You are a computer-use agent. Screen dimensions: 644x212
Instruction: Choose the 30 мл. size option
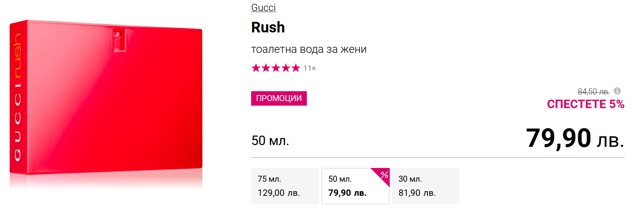425,186
